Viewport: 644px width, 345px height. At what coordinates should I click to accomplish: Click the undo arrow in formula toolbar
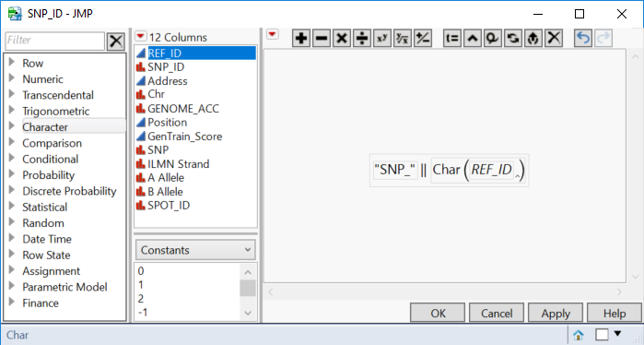click(x=583, y=39)
